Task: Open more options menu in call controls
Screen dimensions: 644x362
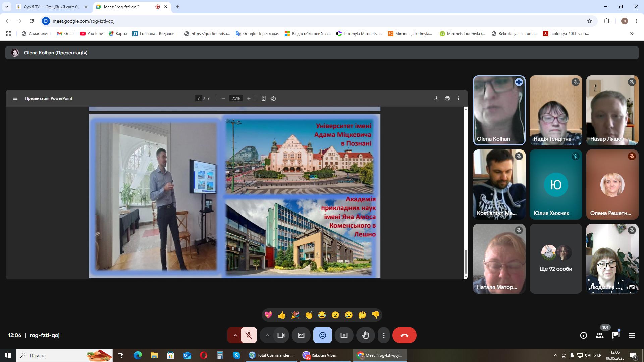Action: 384,335
